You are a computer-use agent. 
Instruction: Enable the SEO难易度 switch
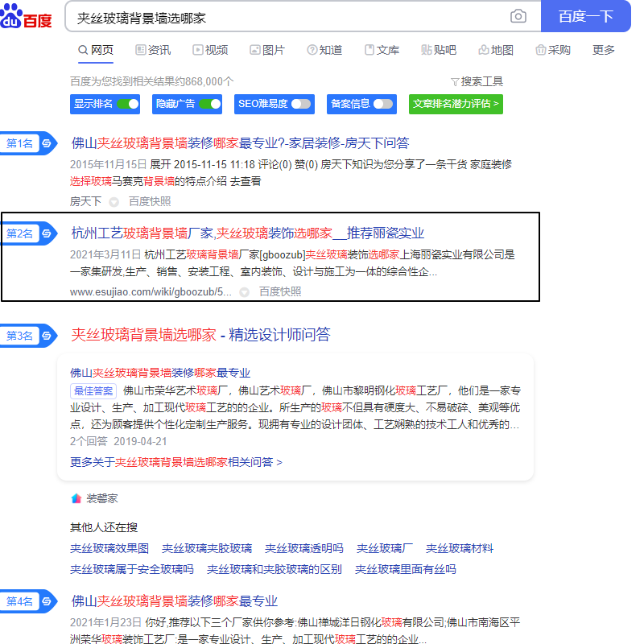301,104
